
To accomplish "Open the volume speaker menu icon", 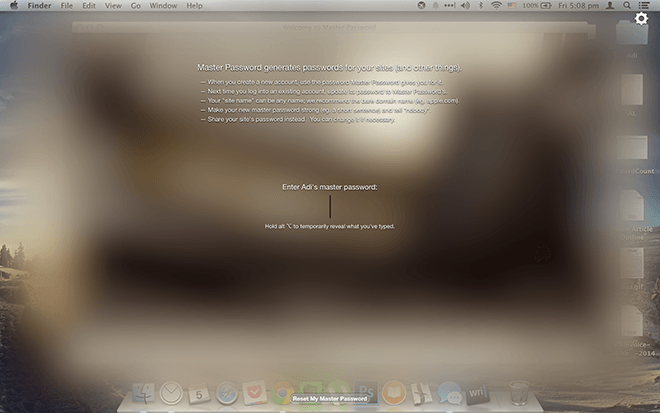I will (x=465, y=5).
